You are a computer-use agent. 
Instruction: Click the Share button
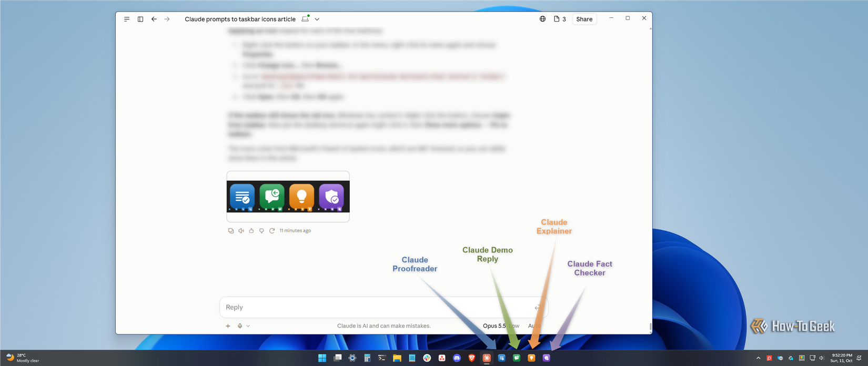coord(584,19)
